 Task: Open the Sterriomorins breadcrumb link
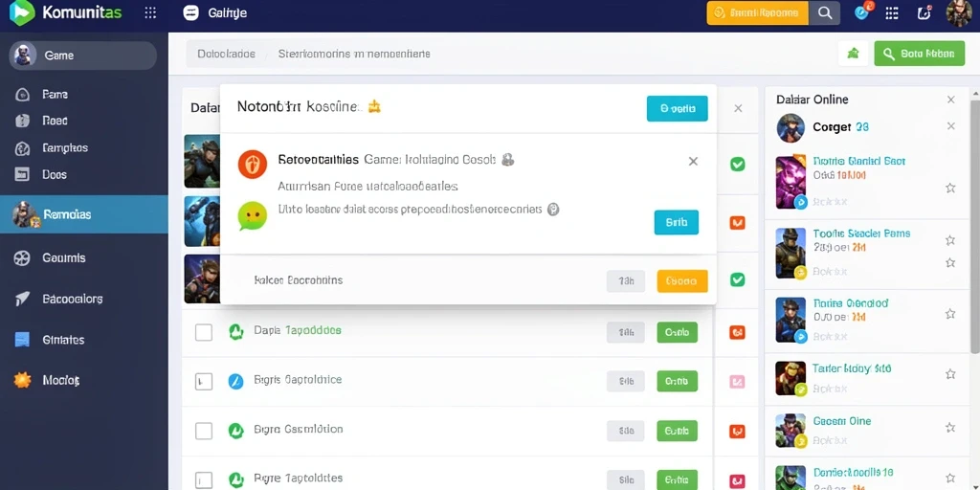(x=354, y=54)
